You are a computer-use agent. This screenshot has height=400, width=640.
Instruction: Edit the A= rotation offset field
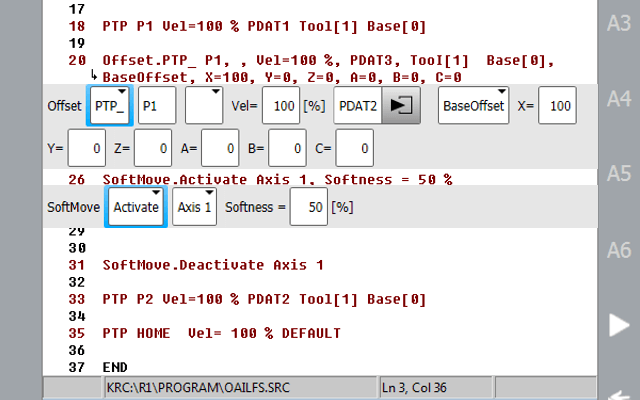pyautogui.click(x=220, y=148)
